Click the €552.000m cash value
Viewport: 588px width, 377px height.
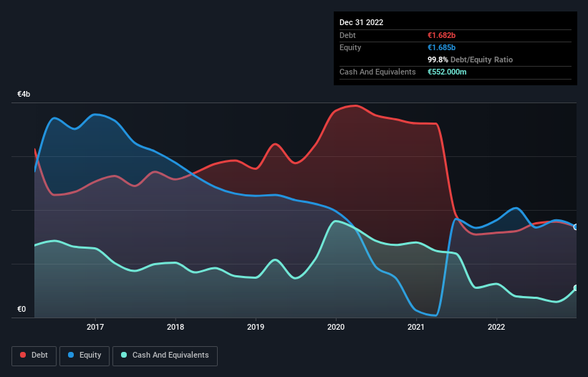(x=447, y=72)
